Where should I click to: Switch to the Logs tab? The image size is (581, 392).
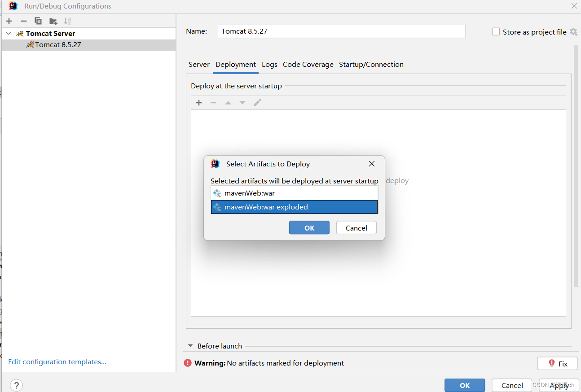269,65
